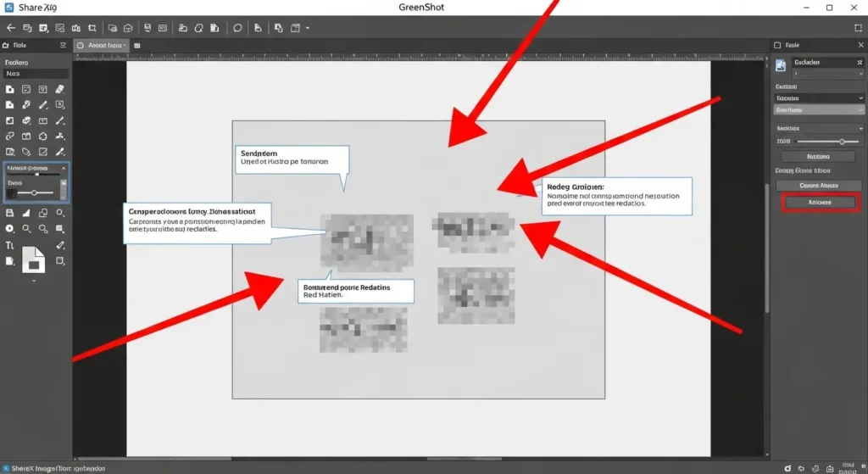Select the filled rectangle tool icon
The width and height of the screenshot is (868, 474).
coord(60,229)
